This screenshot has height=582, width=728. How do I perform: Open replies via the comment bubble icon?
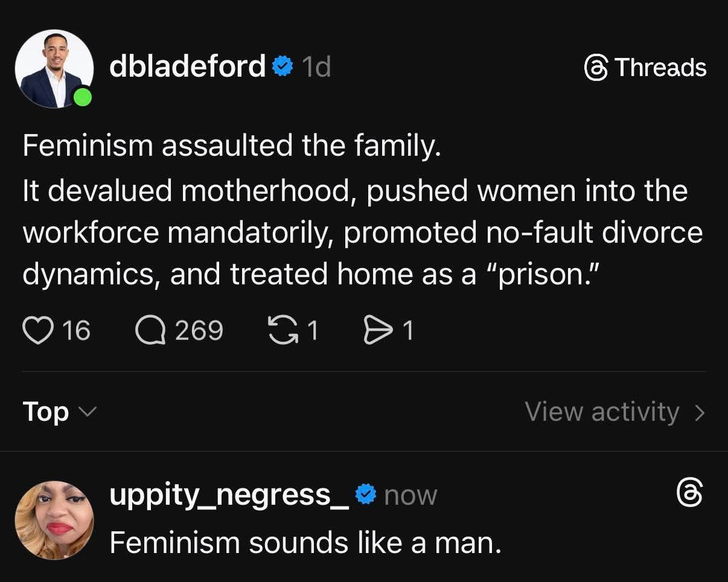(150, 331)
